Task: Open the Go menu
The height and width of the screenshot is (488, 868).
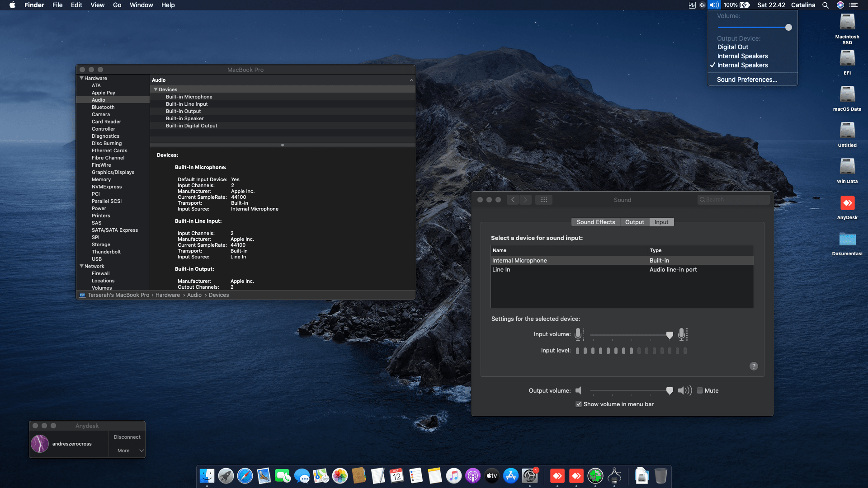Action: point(117,5)
